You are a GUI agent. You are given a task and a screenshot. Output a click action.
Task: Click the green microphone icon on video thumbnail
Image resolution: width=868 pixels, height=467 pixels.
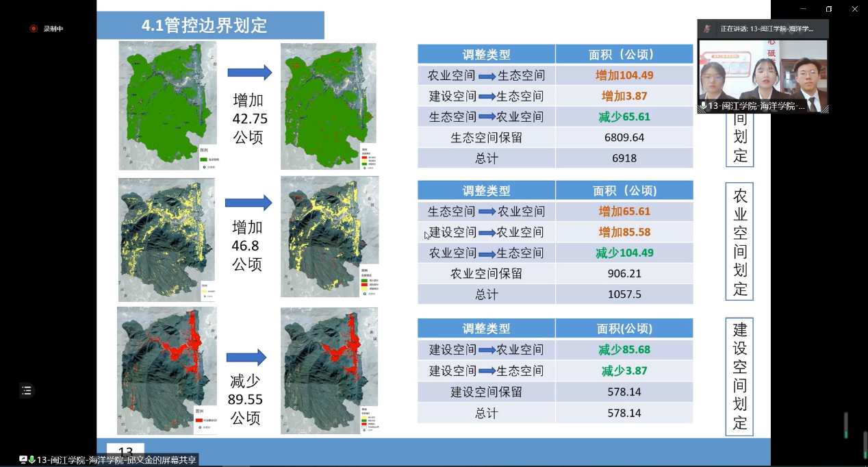[703, 106]
